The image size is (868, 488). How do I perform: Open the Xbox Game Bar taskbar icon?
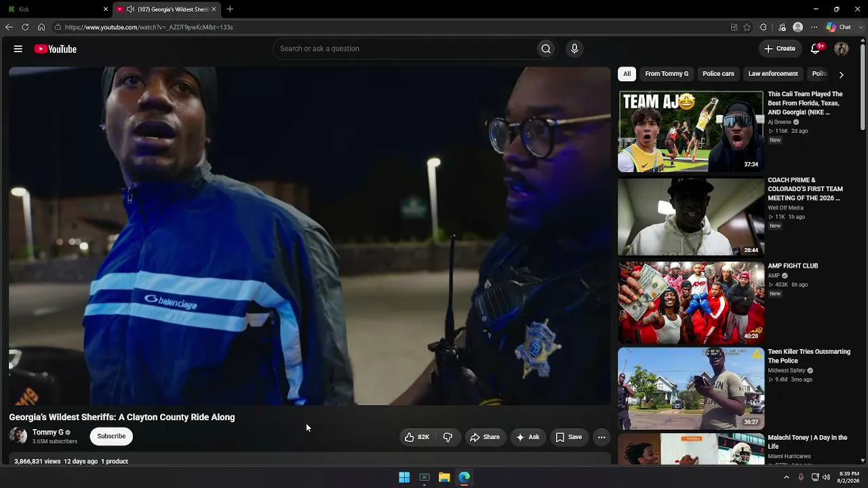(x=425, y=478)
